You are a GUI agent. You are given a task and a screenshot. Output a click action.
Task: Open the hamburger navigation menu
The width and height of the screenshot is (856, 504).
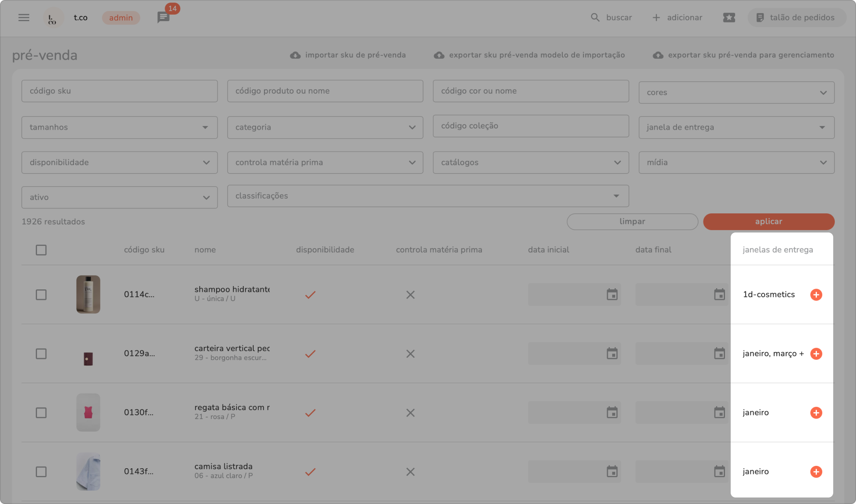(x=24, y=17)
